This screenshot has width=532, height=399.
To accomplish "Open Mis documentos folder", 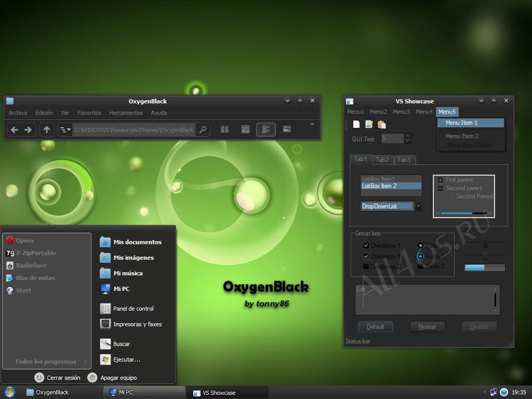I will click(x=131, y=242).
